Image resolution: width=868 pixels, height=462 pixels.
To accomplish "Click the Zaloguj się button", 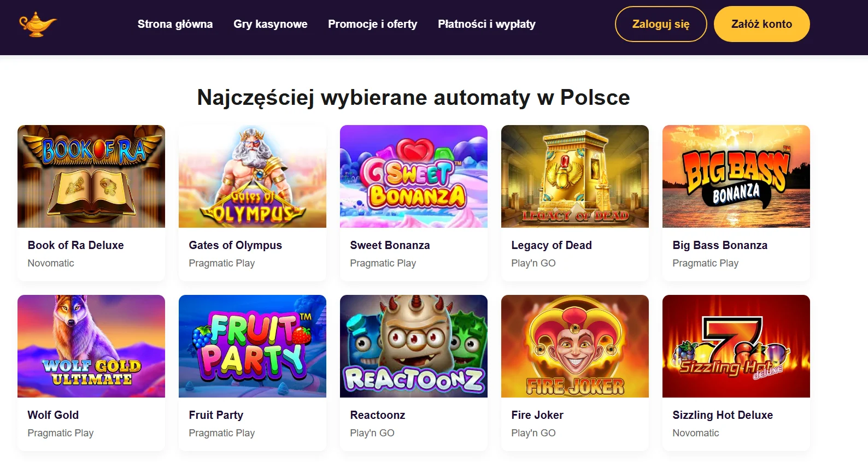I will click(x=660, y=24).
